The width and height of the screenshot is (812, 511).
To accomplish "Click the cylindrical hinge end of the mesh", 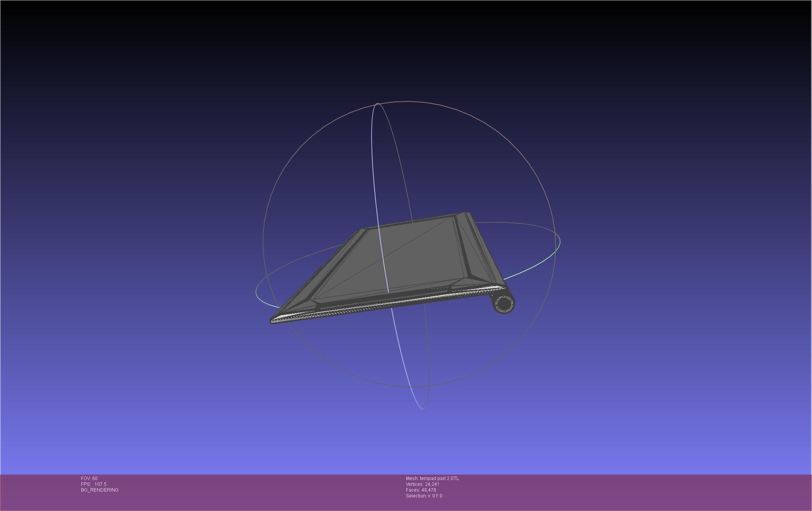I will point(504,304).
